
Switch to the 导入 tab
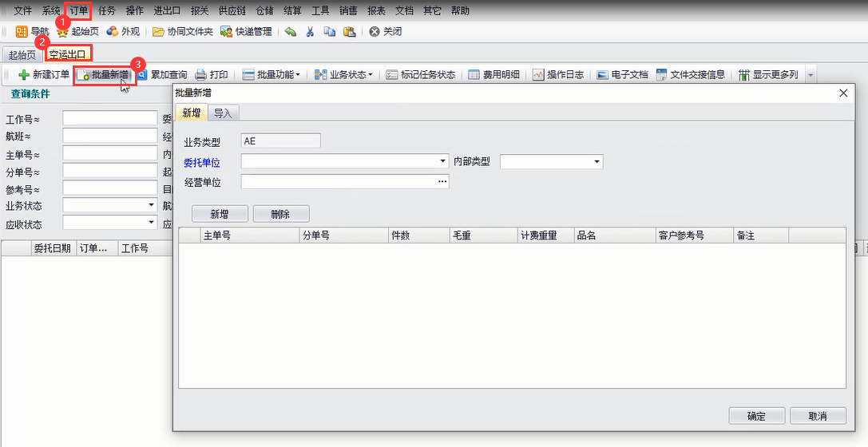pos(223,113)
